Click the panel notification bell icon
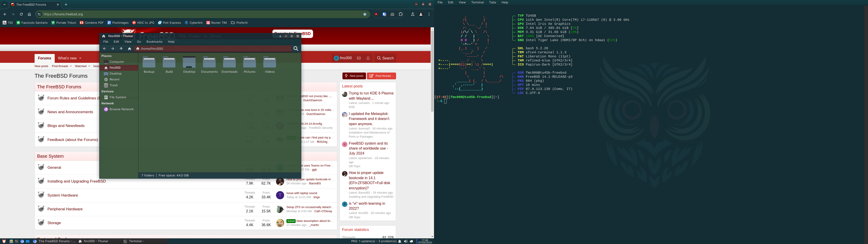 click(x=400, y=241)
